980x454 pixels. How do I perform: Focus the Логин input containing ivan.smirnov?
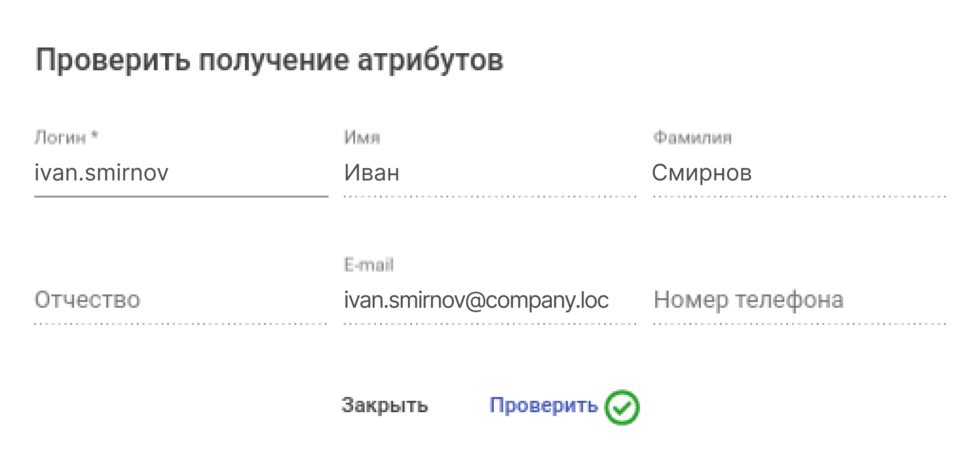(180, 173)
